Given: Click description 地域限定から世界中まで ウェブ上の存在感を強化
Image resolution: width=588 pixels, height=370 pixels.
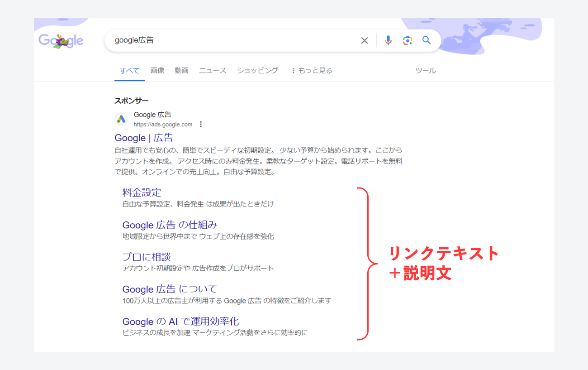Looking at the screenshot, I should point(198,236).
